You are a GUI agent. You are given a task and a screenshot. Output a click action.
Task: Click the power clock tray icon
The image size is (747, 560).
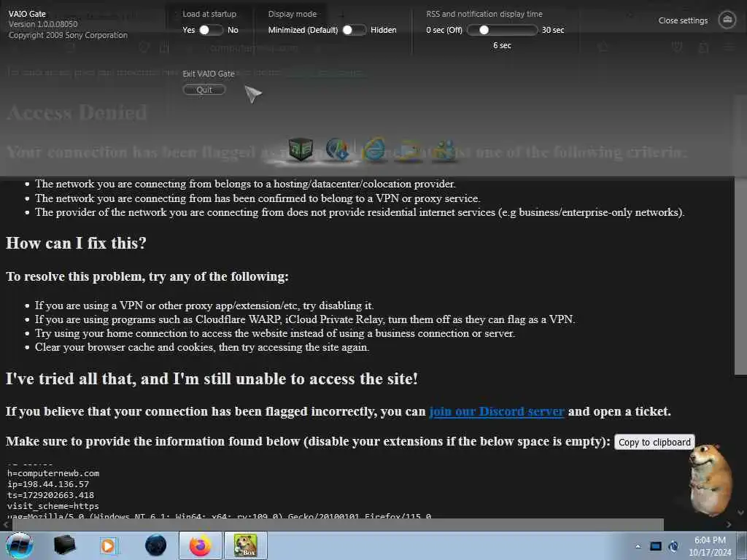[673, 546]
